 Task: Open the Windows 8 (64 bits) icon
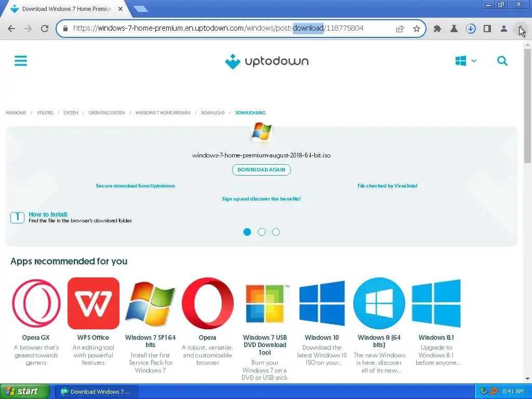click(379, 303)
